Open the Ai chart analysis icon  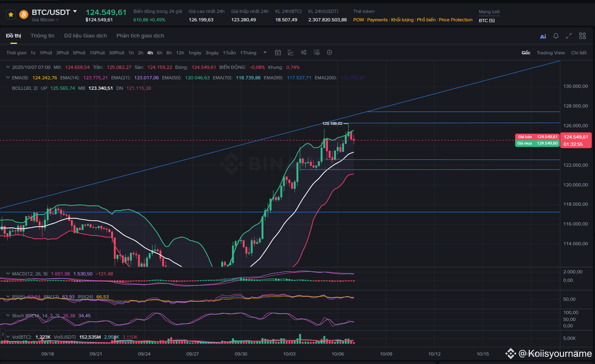[543, 36]
